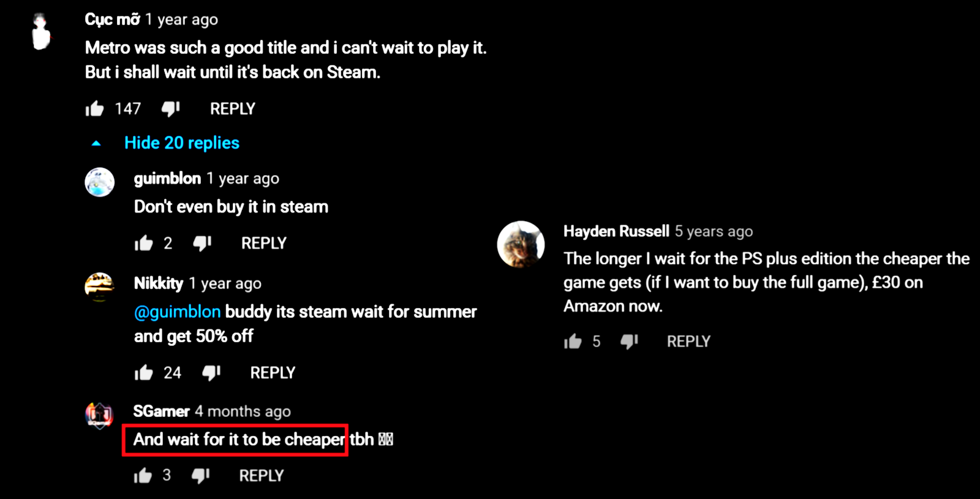Reply to Nikkity's comment
The image size is (980, 499).
click(x=273, y=372)
